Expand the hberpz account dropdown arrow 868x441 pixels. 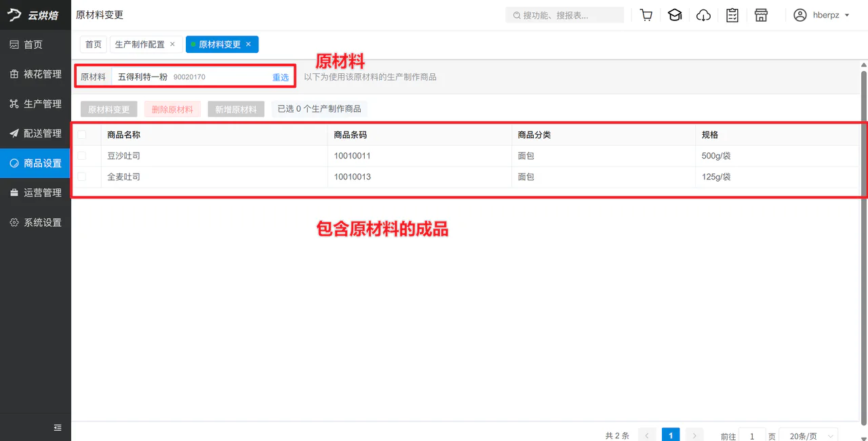pyautogui.click(x=847, y=15)
